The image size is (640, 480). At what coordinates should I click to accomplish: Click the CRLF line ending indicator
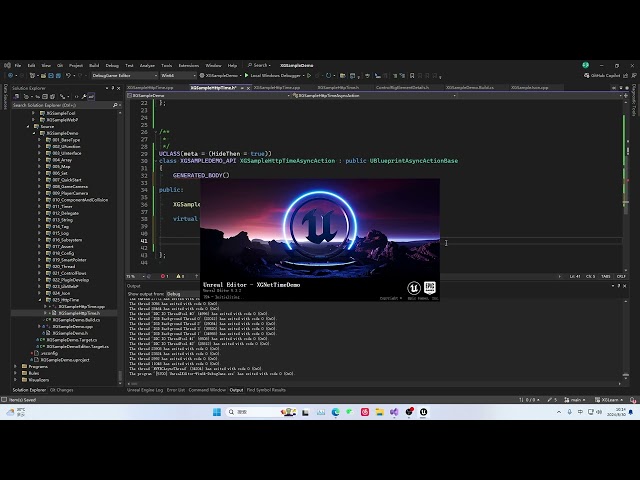[621, 276]
